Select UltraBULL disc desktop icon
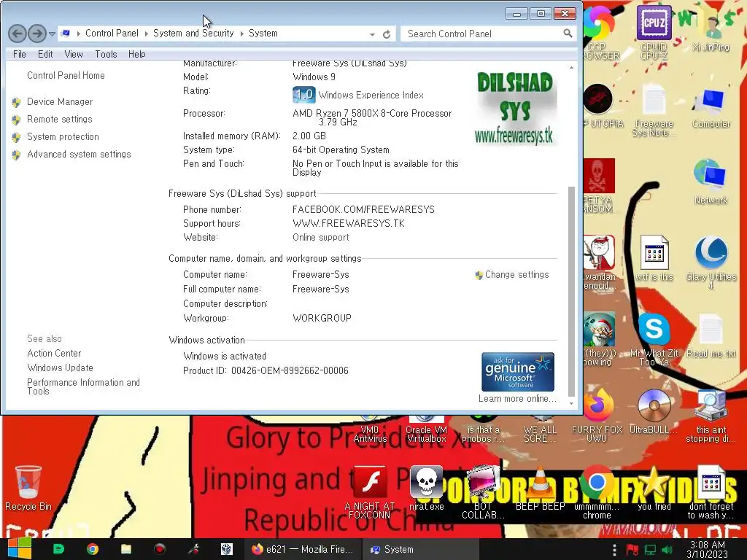This screenshot has width=747, height=560. click(x=654, y=411)
